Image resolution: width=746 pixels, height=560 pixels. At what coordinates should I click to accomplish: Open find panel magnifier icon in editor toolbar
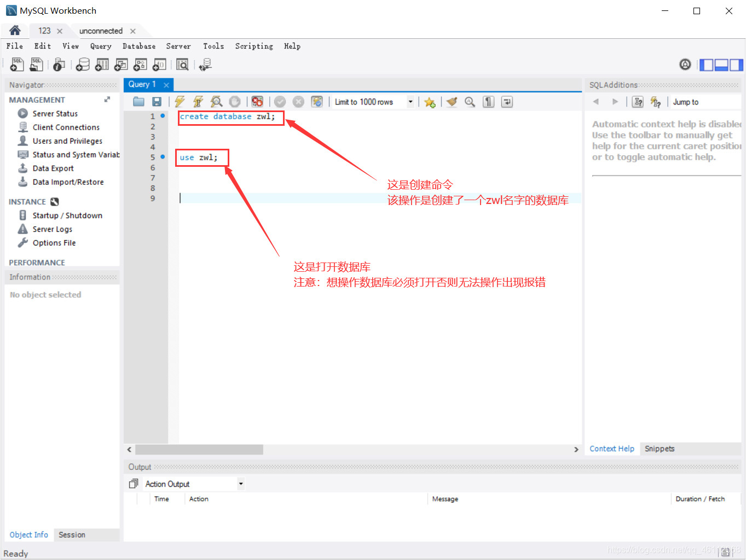click(x=470, y=102)
